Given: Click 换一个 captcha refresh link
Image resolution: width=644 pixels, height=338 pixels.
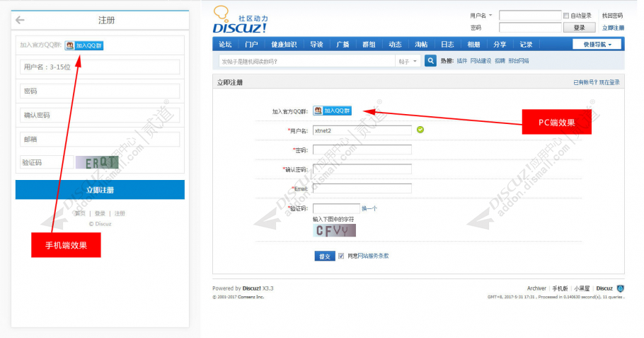Looking at the screenshot, I should click(369, 208).
